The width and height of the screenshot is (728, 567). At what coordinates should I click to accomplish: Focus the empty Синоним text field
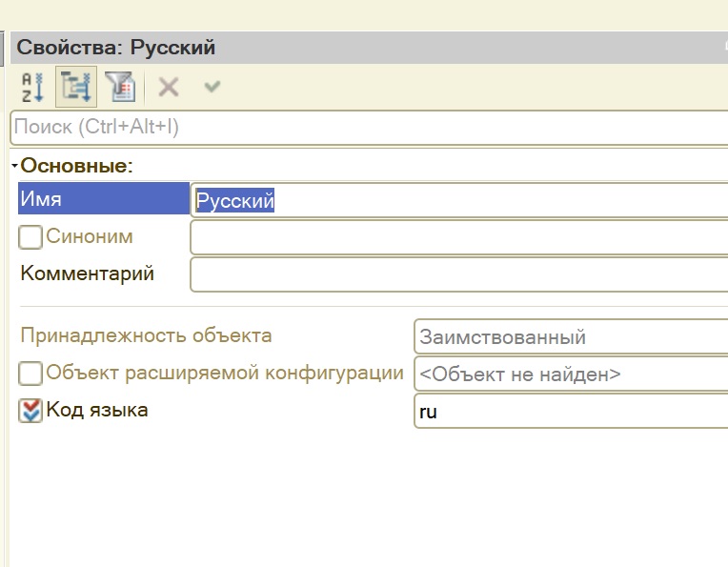coord(459,237)
